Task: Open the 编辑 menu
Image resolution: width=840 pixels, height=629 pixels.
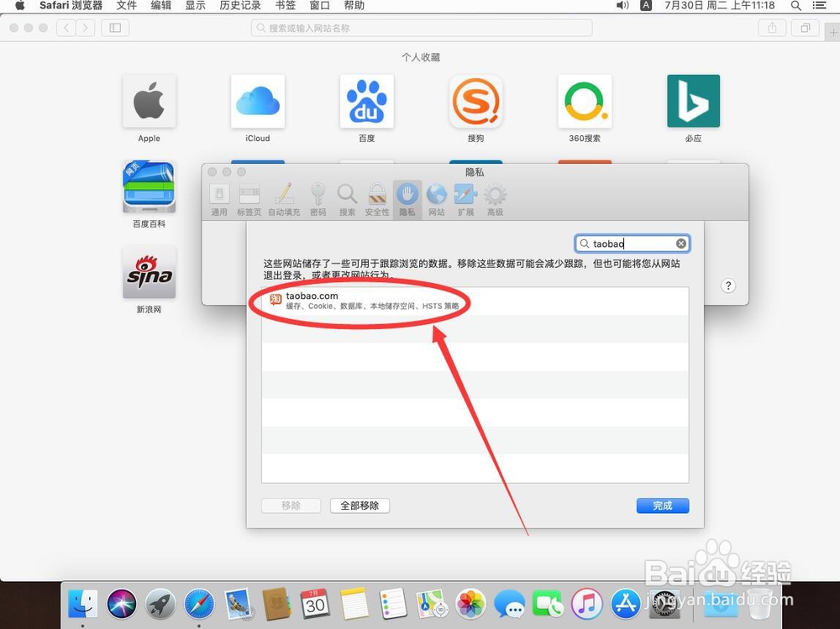Action: click(160, 6)
